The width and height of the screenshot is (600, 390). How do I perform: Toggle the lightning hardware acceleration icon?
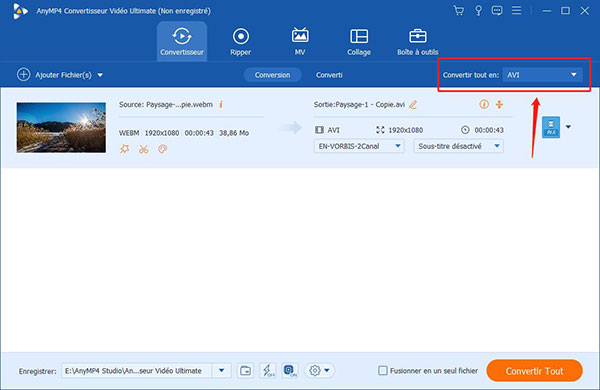pyautogui.click(x=268, y=370)
